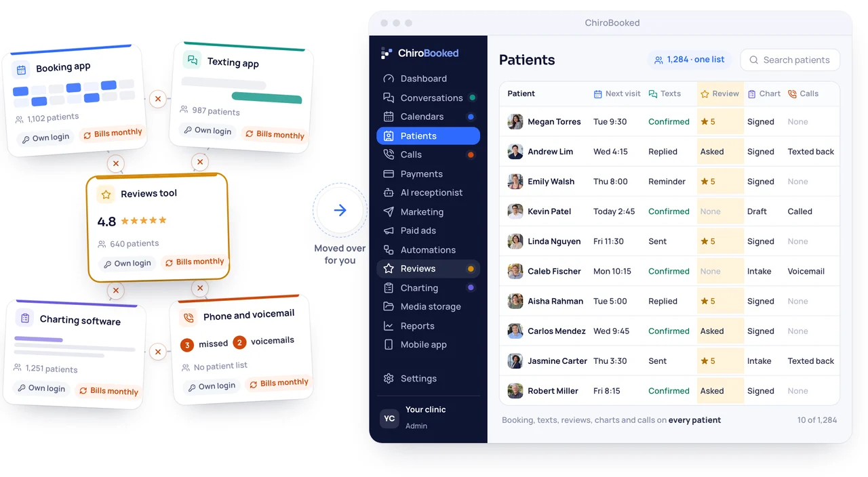Click Own login on Booking app card
Image resolution: width=868 pixels, height=477 pixels.
click(x=46, y=138)
